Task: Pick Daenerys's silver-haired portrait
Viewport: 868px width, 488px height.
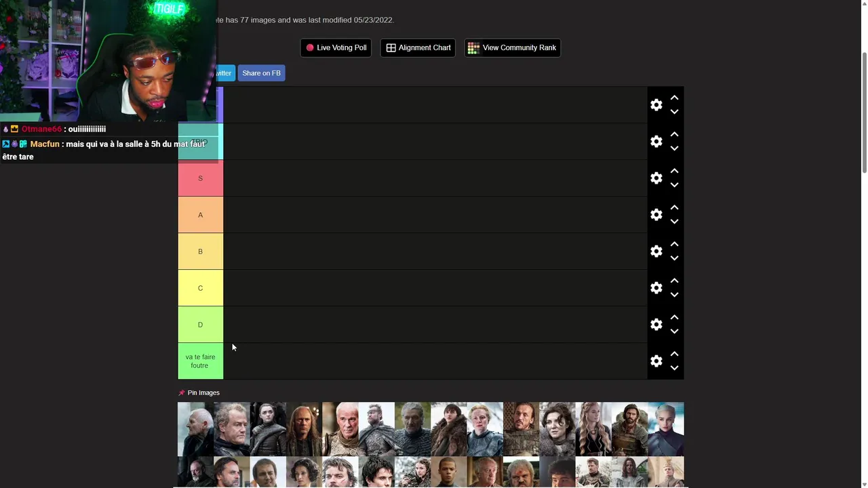Action: pos(665,429)
